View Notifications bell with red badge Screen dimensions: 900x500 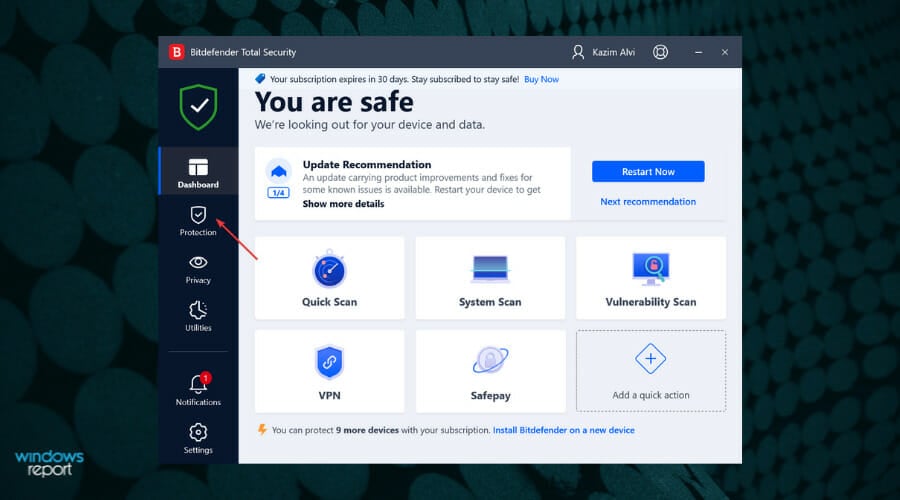click(x=198, y=390)
